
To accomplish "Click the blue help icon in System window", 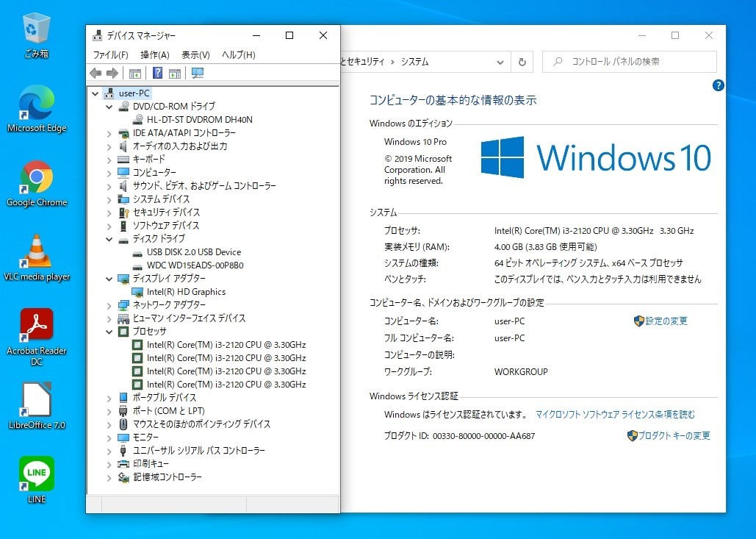I will [718, 85].
